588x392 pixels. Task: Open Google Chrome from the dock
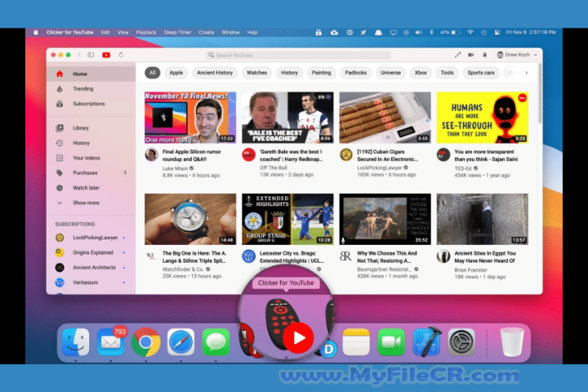click(146, 342)
